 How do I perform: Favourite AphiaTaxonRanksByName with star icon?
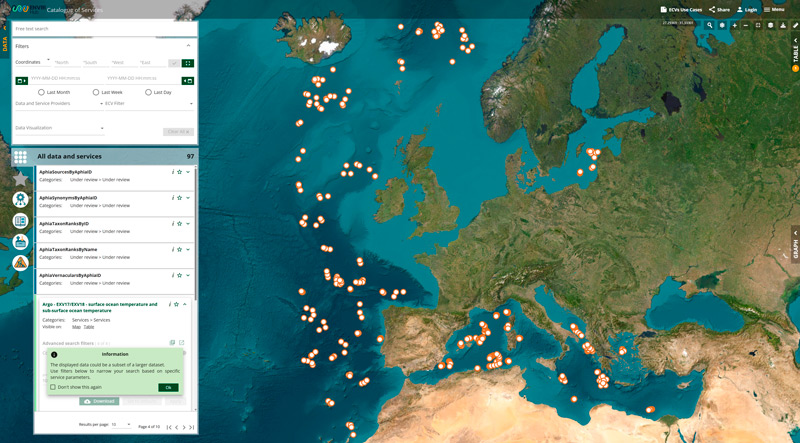point(180,250)
